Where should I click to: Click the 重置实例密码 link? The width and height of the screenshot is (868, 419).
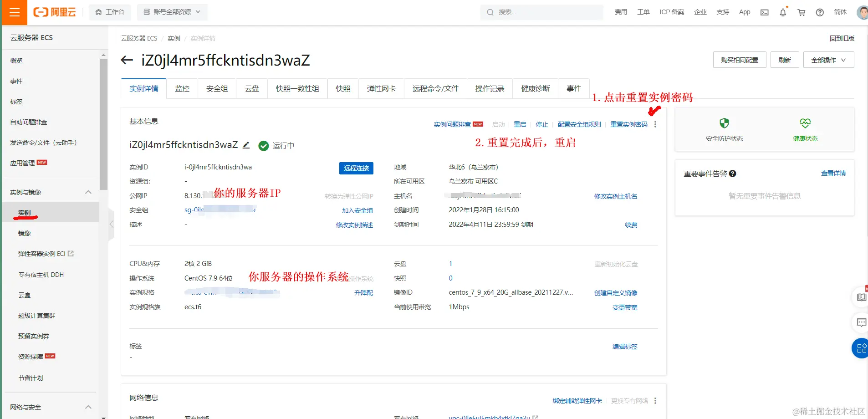[x=629, y=124]
